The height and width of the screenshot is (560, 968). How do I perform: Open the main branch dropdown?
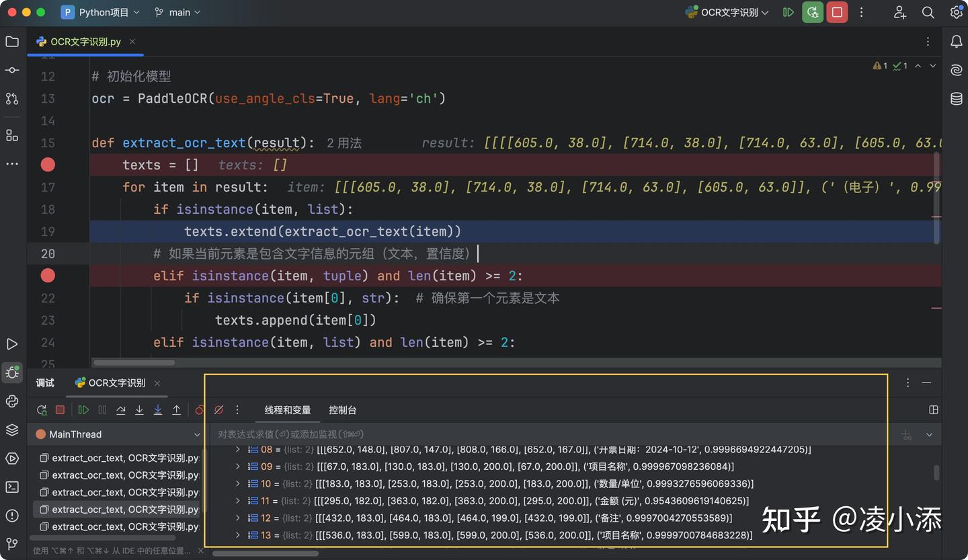pyautogui.click(x=177, y=12)
